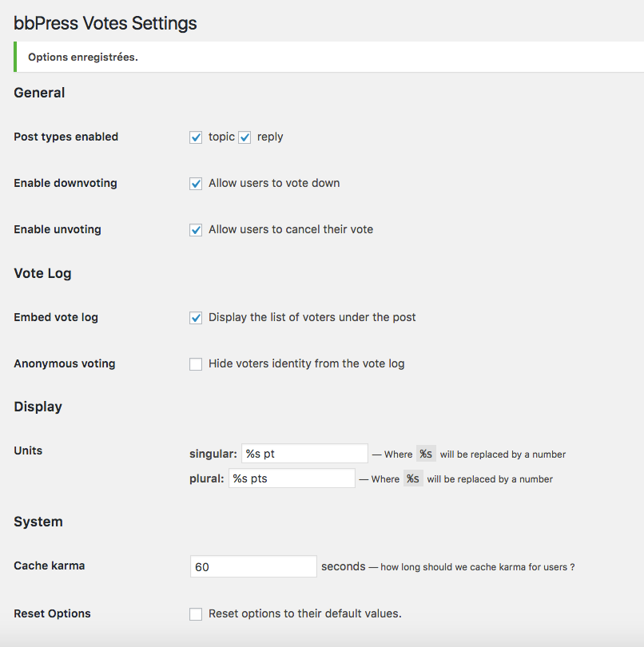Select the 'Vote Log' section heading
This screenshot has height=647, width=644.
click(x=42, y=273)
